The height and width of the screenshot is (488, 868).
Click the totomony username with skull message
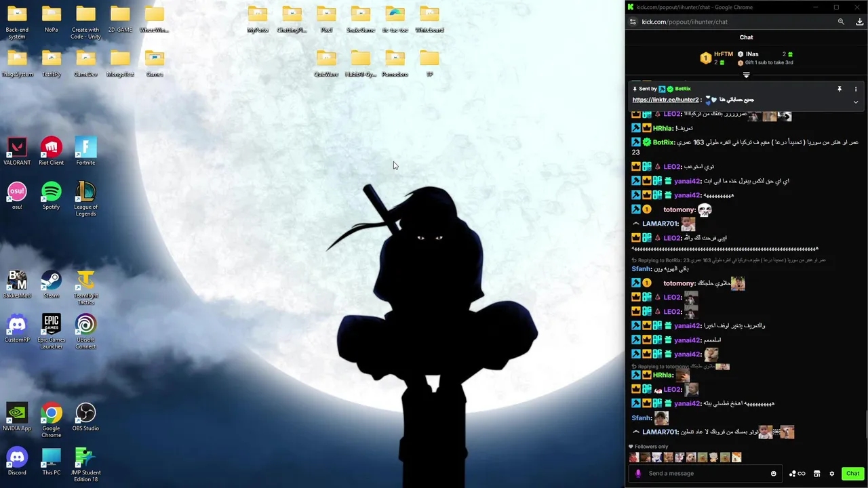click(x=679, y=210)
